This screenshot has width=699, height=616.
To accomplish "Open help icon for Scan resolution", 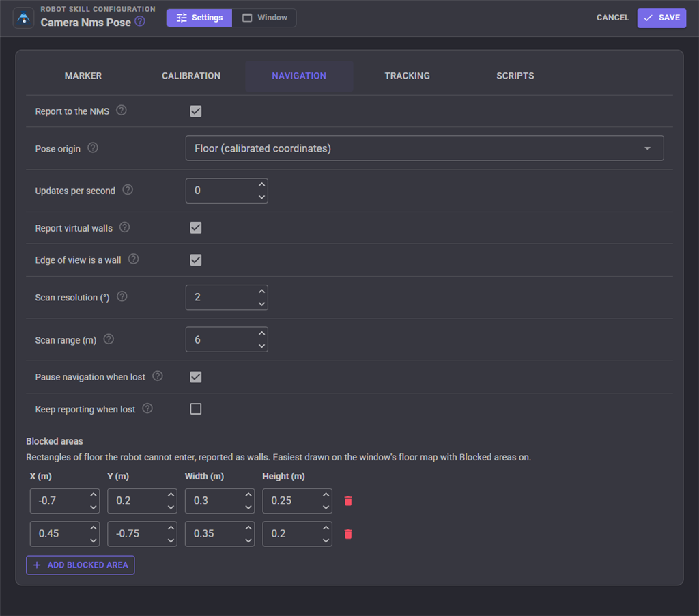I will click(122, 296).
